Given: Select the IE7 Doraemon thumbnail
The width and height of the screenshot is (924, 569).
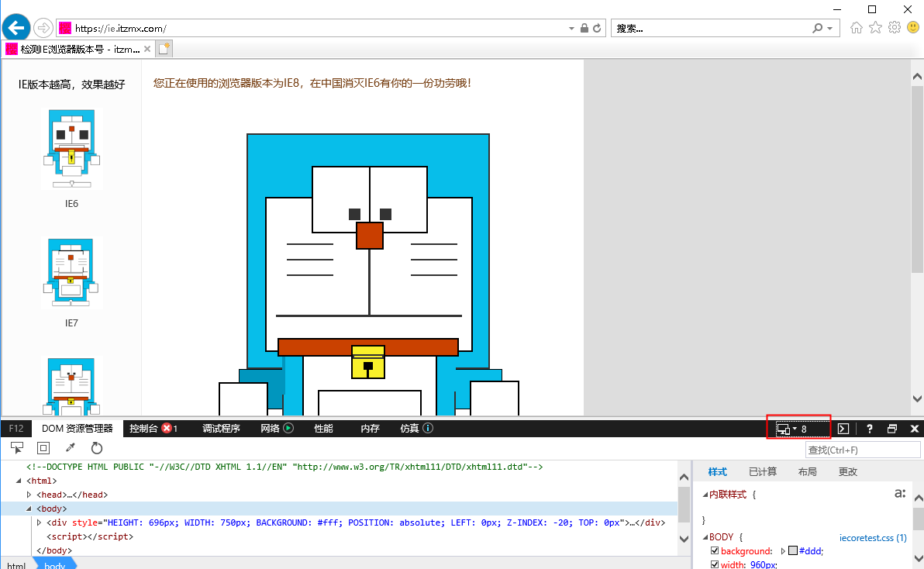Looking at the screenshot, I should (x=71, y=273).
